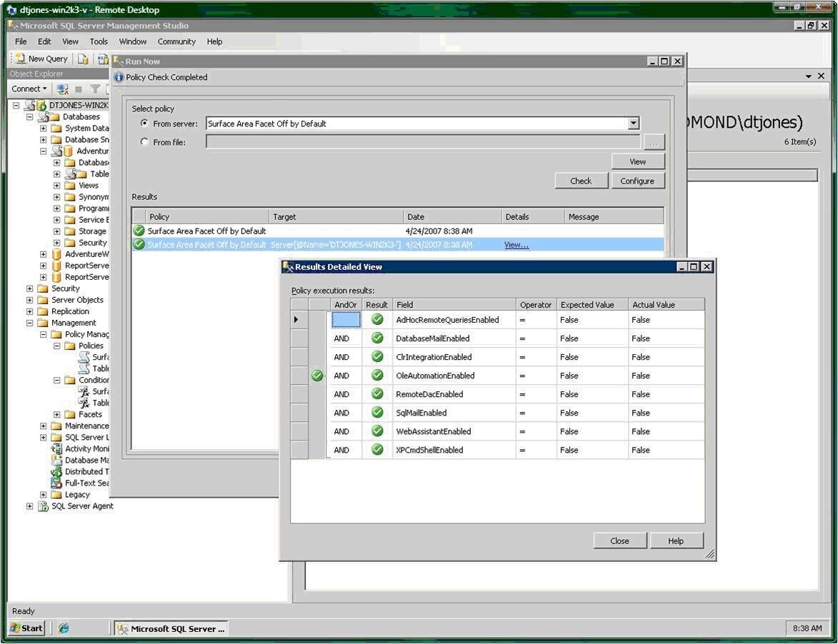Select the Database Mail node

[80, 460]
